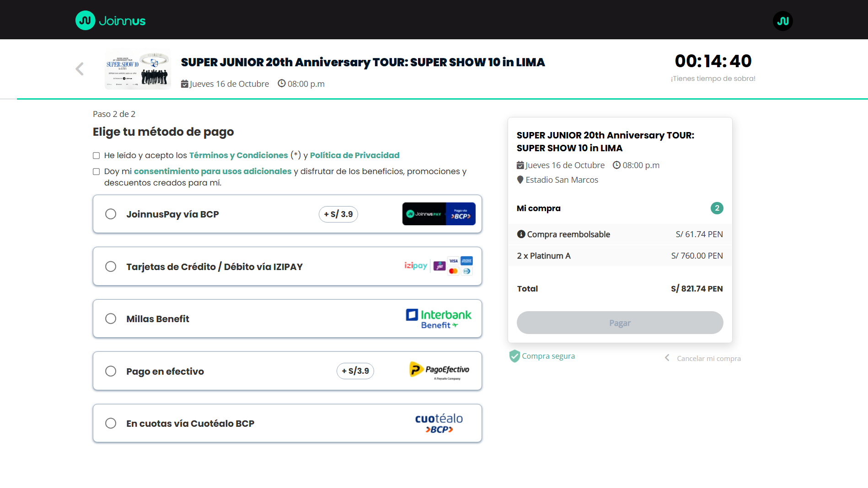Select the Millas Benefit radio button
Viewport: 868px width, 488px height.
(x=111, y=318)
